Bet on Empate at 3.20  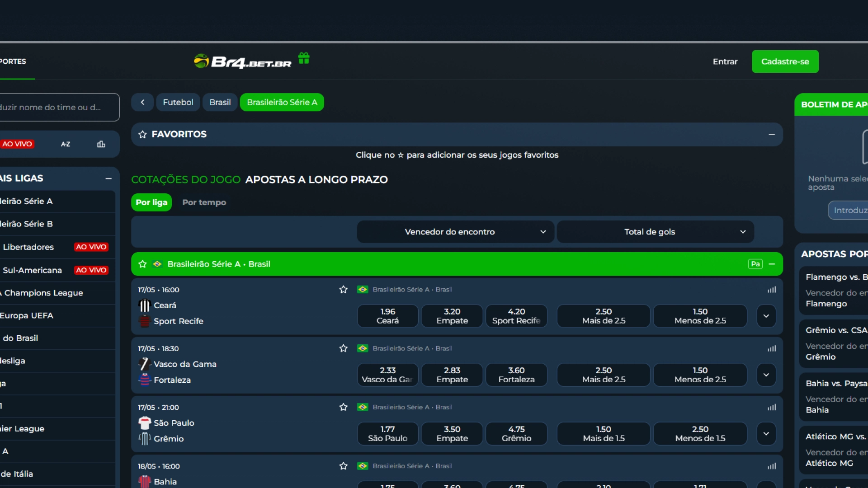pos(452,316)
